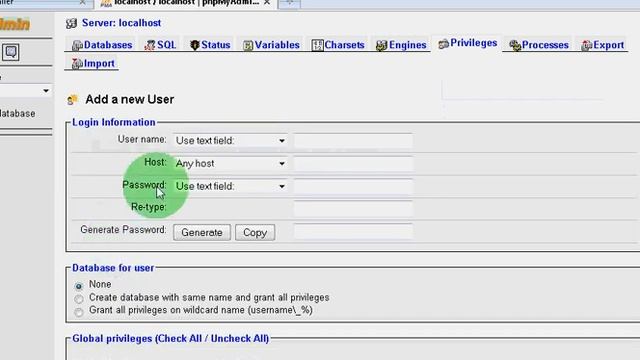Open the database selector dropdown in sidebar
This screenshot has width=640, height=360.
click(26, 91)
